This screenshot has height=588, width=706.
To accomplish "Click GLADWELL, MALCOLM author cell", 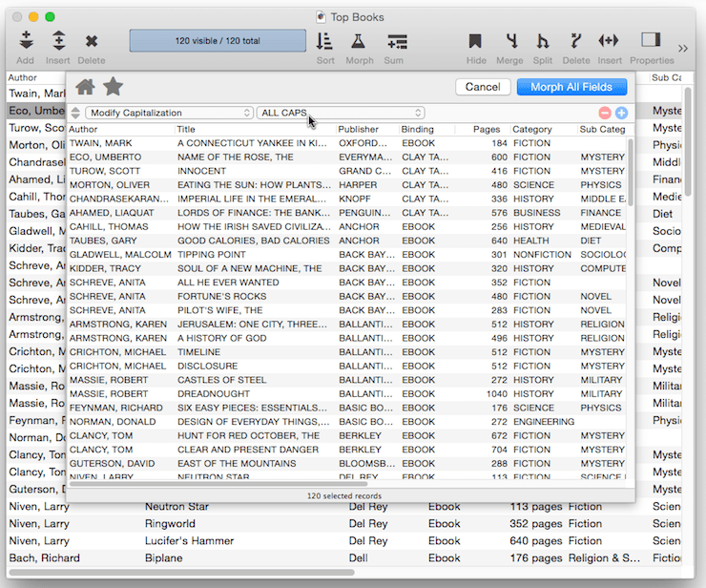I will tap(120, 255).
